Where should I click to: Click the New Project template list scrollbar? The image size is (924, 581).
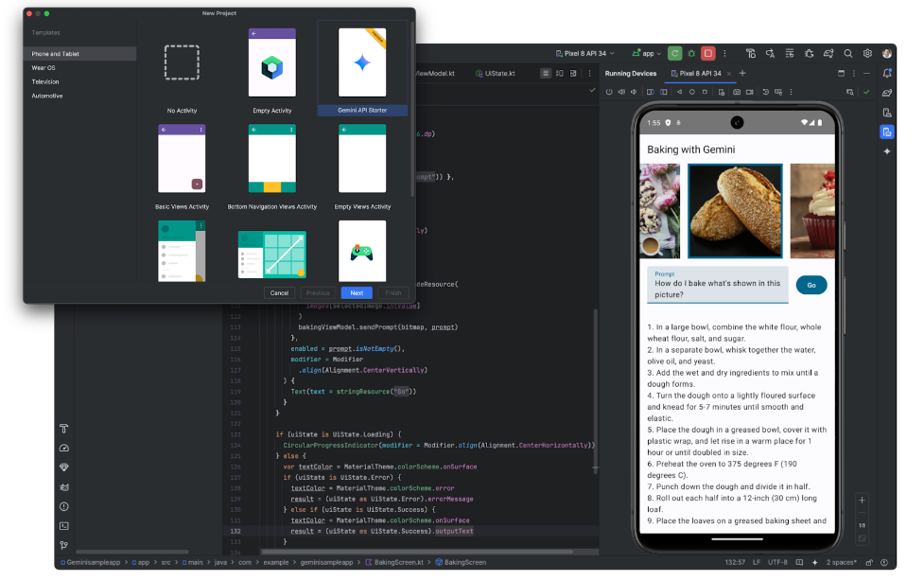click(412, 109)
